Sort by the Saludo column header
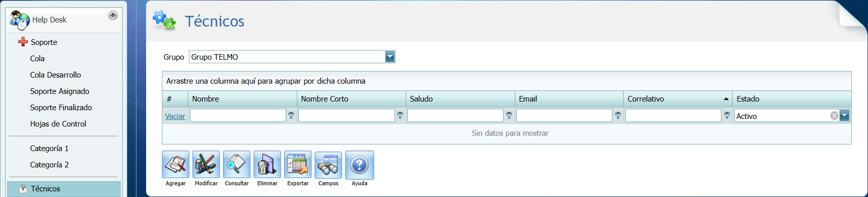Image resolution: width=868 pixels, height=197 pixels. point(460,99)
